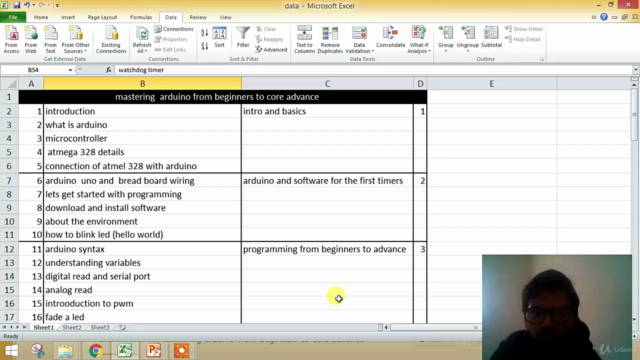Customize Quick Access Toolbar dropdown
This screenshot has width=640, height=360.
[57, 5]
